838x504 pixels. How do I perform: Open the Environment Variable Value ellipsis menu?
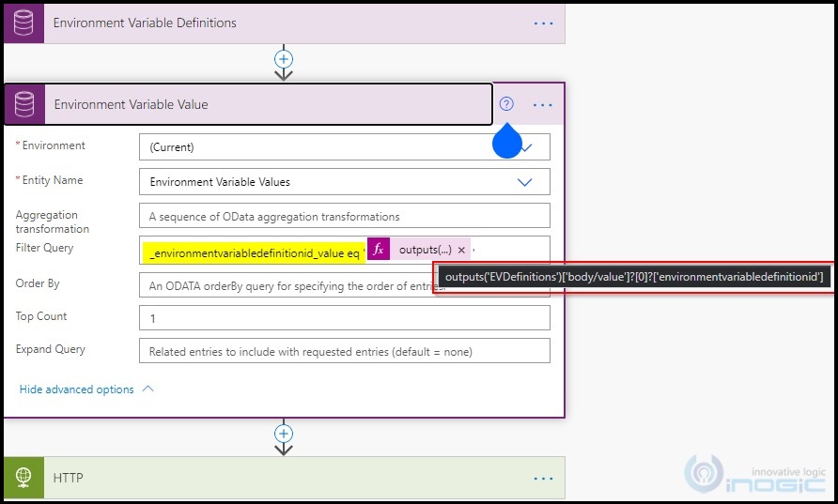[x=543, y=104]
